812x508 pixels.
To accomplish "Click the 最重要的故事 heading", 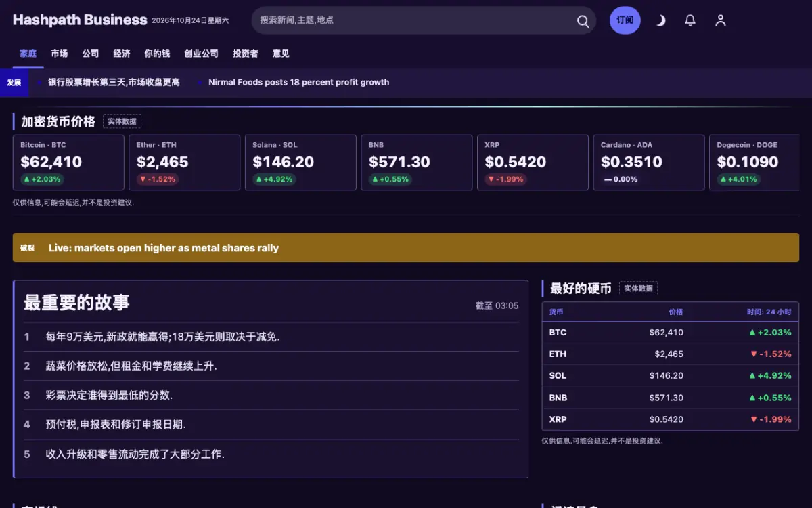I will pyautogui.click(x=76, y=302).
